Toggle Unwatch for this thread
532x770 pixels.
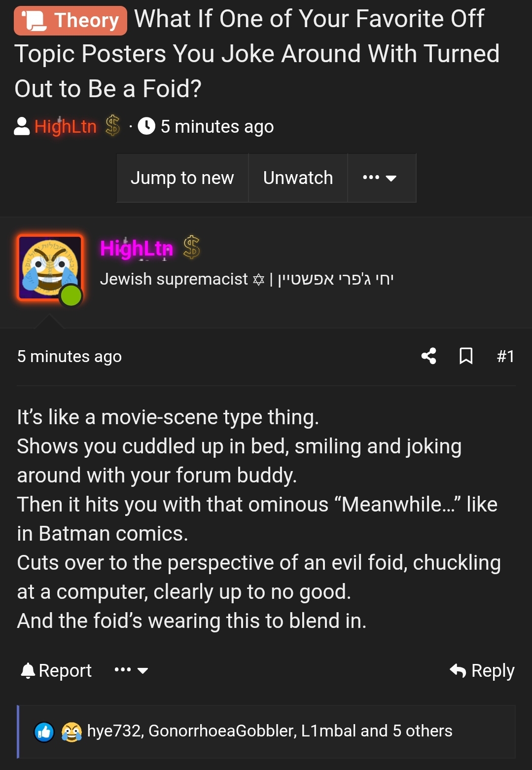pyautogui.click(x=298, y=178)
